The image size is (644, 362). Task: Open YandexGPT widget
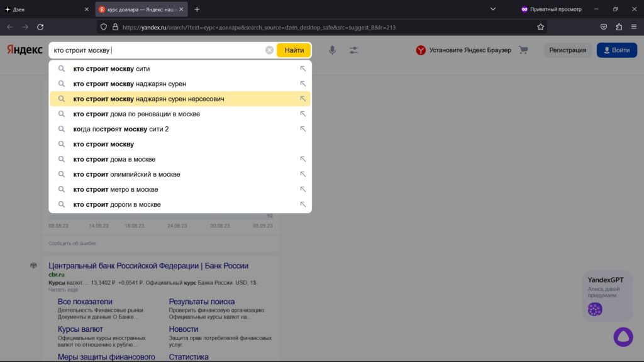607,297
